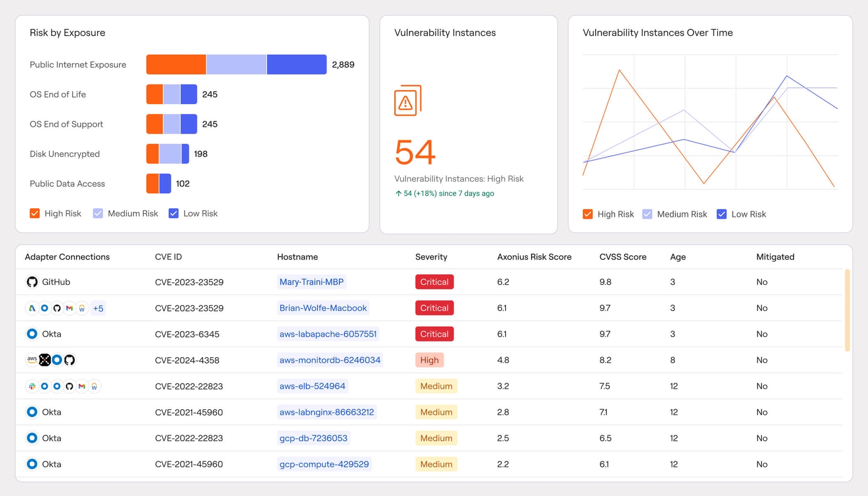Click the Adapter Connections column header
Image resolution: width=868 pixels, height=496 pixels.
pyautogui.click(x=67, y=257)
